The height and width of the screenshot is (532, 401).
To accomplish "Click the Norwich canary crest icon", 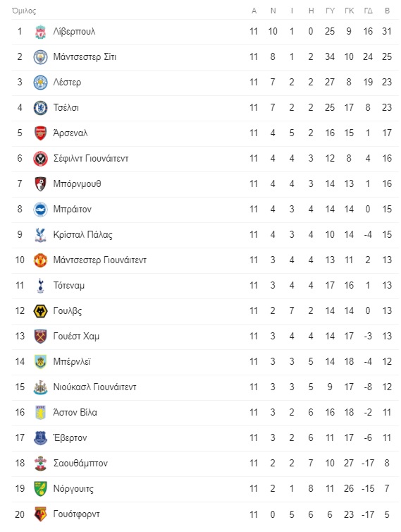I will [40, 489].
